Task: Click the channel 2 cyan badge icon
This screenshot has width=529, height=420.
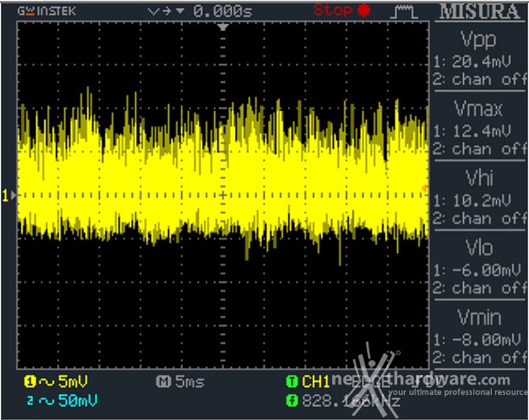Action: (30, 401)
